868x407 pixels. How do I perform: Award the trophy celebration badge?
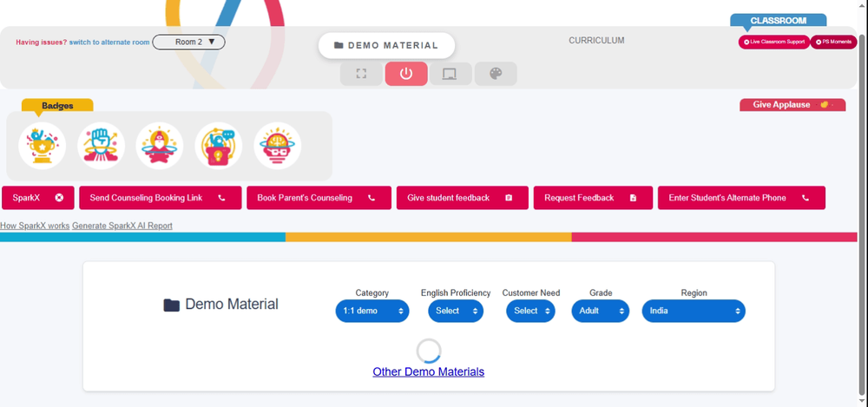pyautogui.click(x=42, y=146)
